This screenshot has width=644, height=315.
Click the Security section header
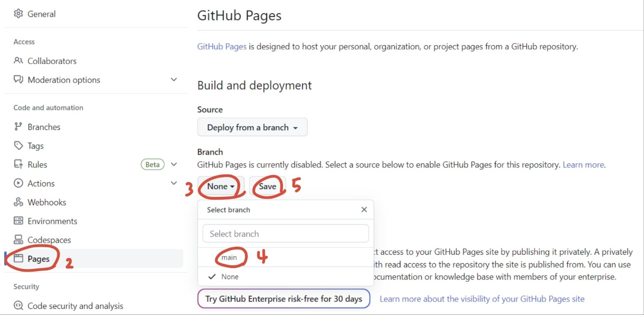pyautogui.click(x=26, y=287)
